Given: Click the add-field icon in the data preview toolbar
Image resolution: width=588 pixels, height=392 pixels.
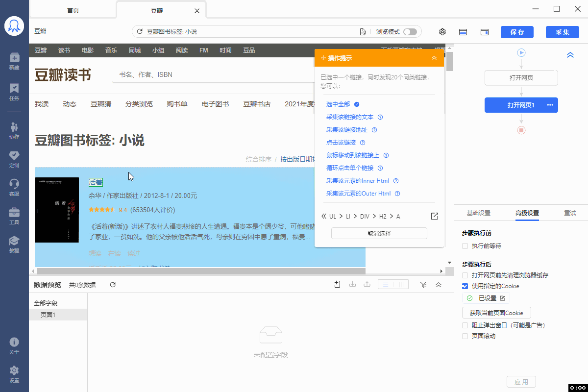Looking at the screenshot, I should tap(338, 285).
